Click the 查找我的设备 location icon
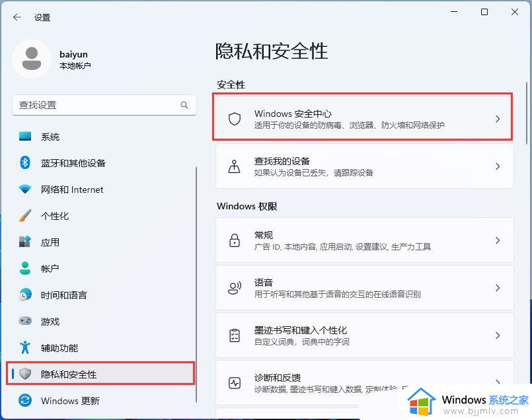 tap(235, 166)
